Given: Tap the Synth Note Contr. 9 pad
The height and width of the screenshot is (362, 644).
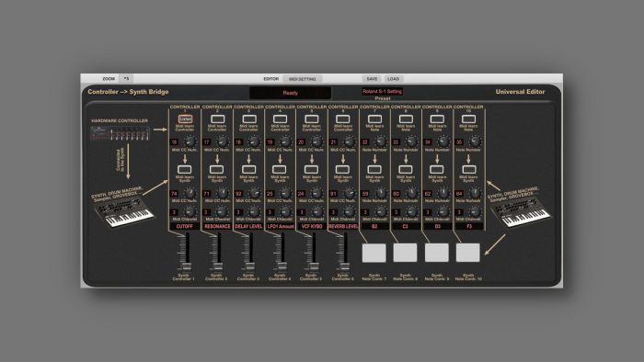Looking at the screenshot, I should 437,253.
